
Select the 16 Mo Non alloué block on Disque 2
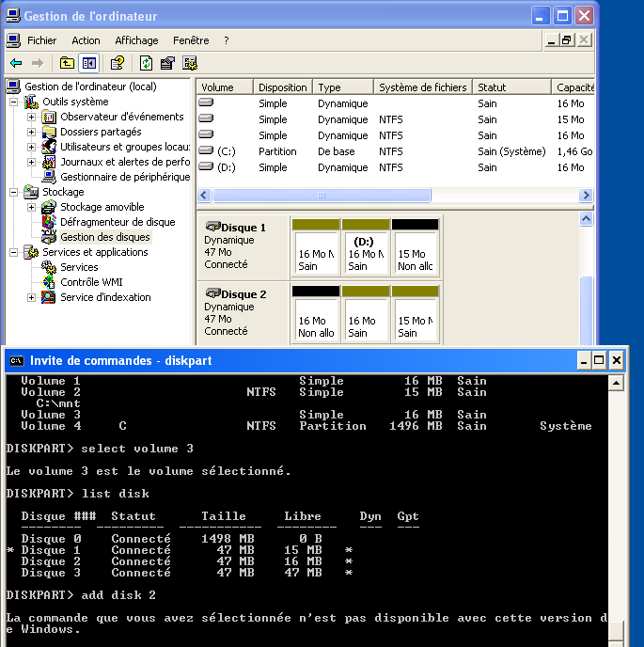point(316,314)
